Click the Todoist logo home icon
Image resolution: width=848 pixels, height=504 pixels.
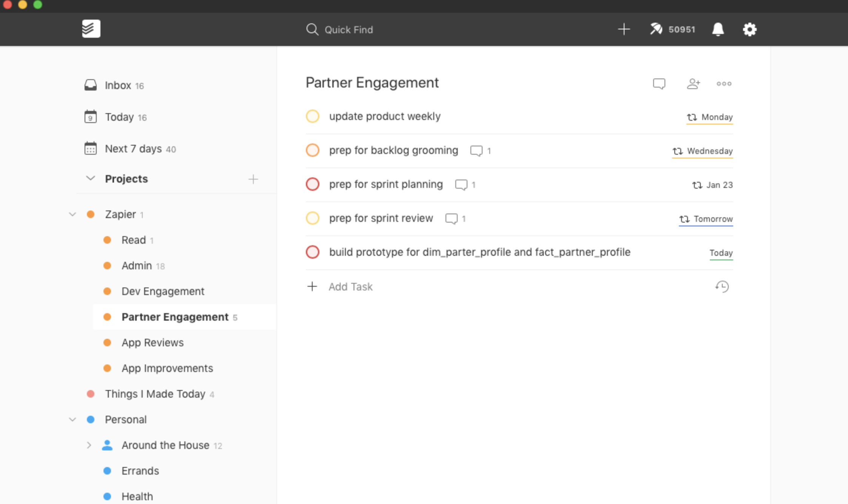(91, 29)
